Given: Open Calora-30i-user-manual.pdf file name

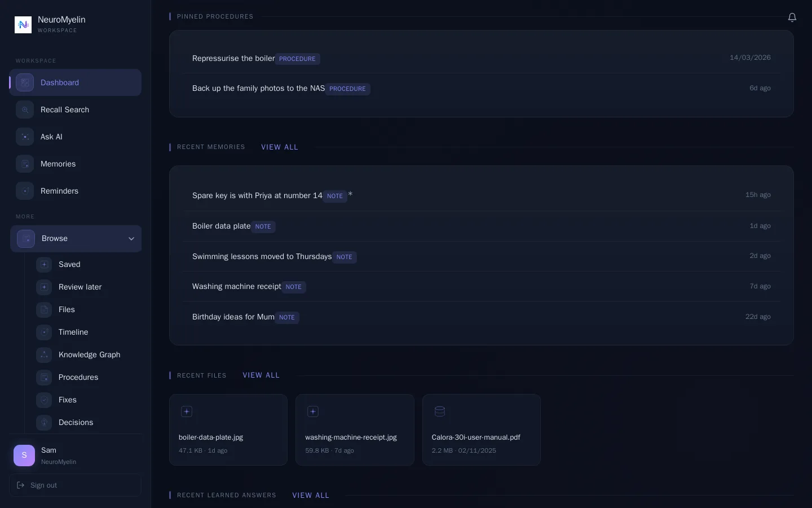Looking at the screenshot, I should (476, 437).
